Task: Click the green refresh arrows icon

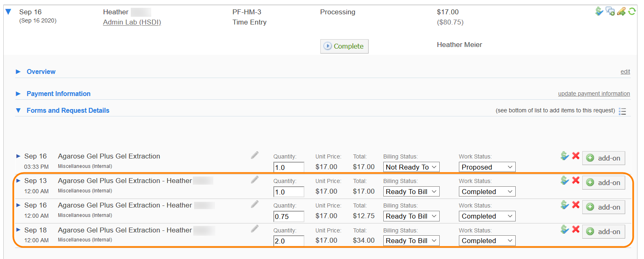Action: 632,11
